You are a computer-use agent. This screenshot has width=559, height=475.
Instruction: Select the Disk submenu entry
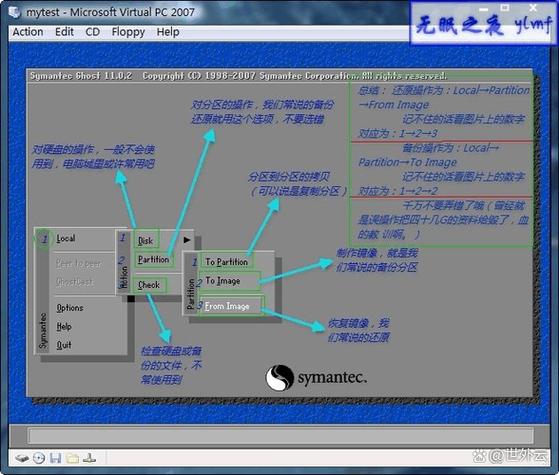tap(145, 241)
